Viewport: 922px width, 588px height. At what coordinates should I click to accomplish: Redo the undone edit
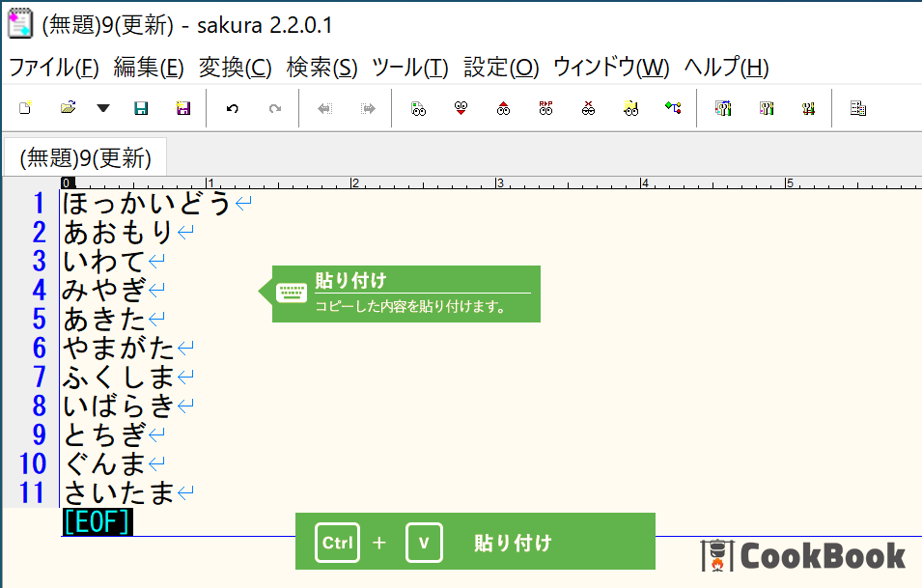tap(274, 108)
